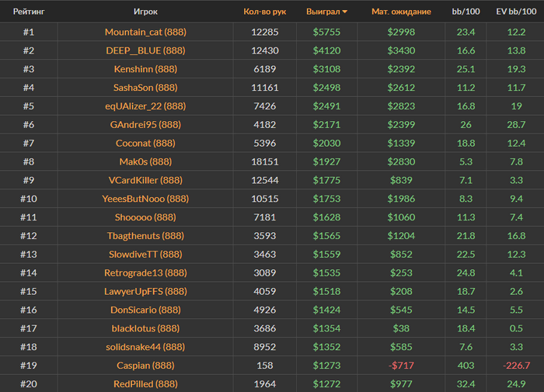Click player Caspian (888)

(145, 365)
